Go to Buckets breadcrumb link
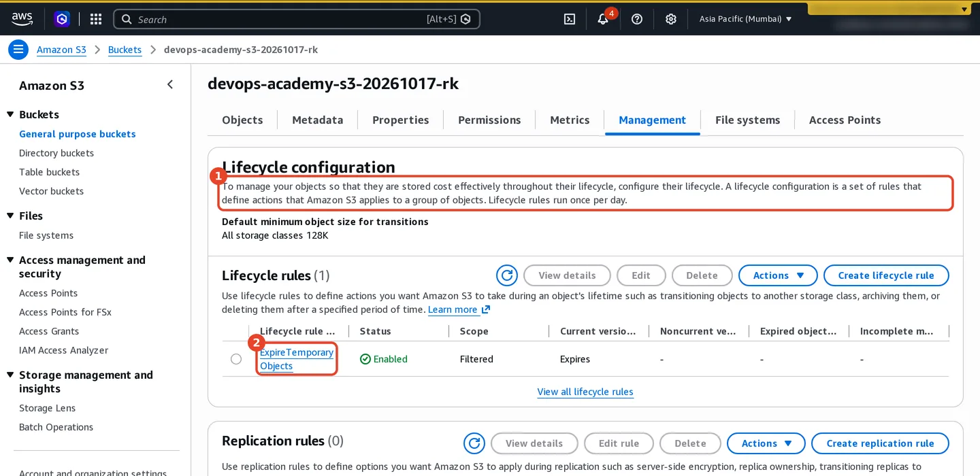Screen dimensions: 980x476 point(125,50)
